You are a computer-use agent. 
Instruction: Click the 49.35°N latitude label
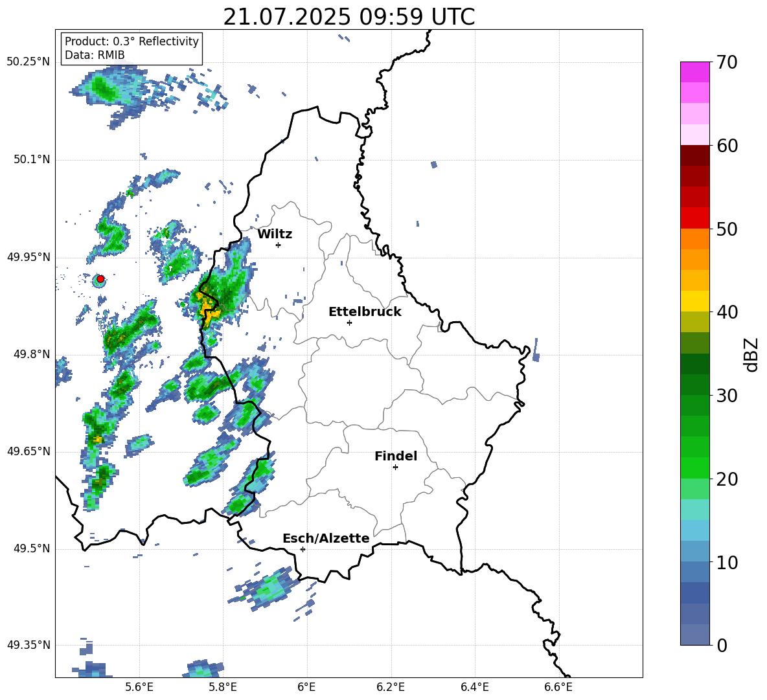click(29, 645)
